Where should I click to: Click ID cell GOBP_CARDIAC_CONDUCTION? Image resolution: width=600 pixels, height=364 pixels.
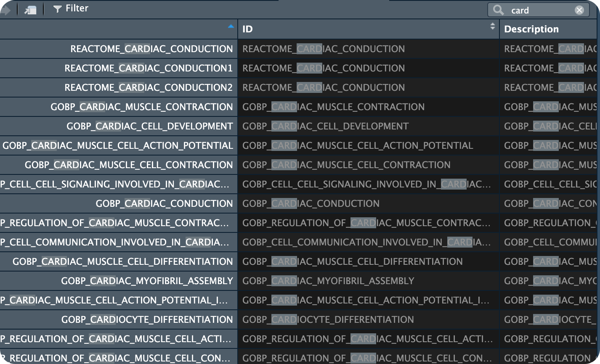(x=369, y=203)
